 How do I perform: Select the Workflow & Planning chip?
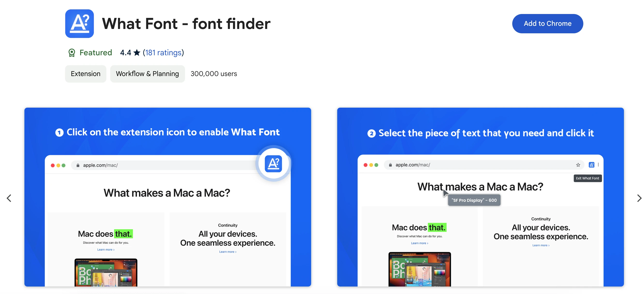point(147,74)
